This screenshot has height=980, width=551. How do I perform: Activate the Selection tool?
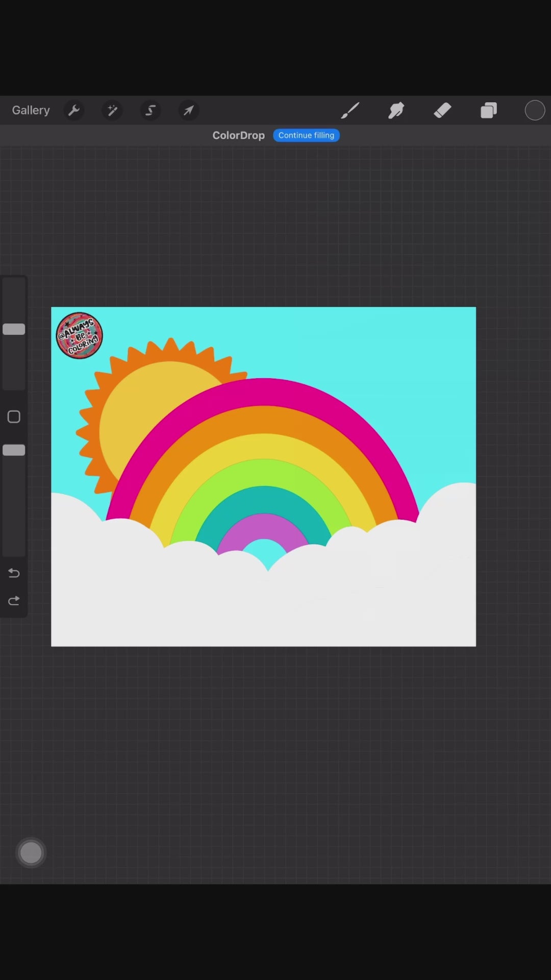coord(151,110)
